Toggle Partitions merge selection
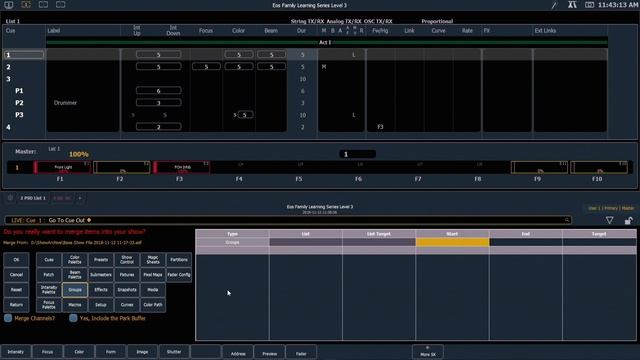The height and width of the screenshot is (360, 640). [179, 260]
